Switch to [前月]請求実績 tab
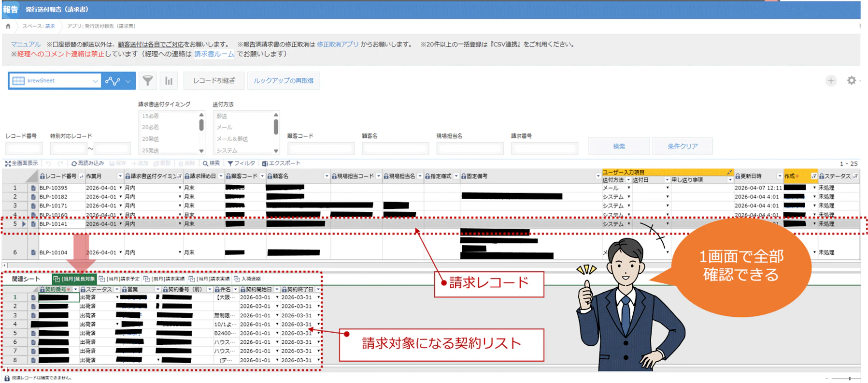 point(164,279)
